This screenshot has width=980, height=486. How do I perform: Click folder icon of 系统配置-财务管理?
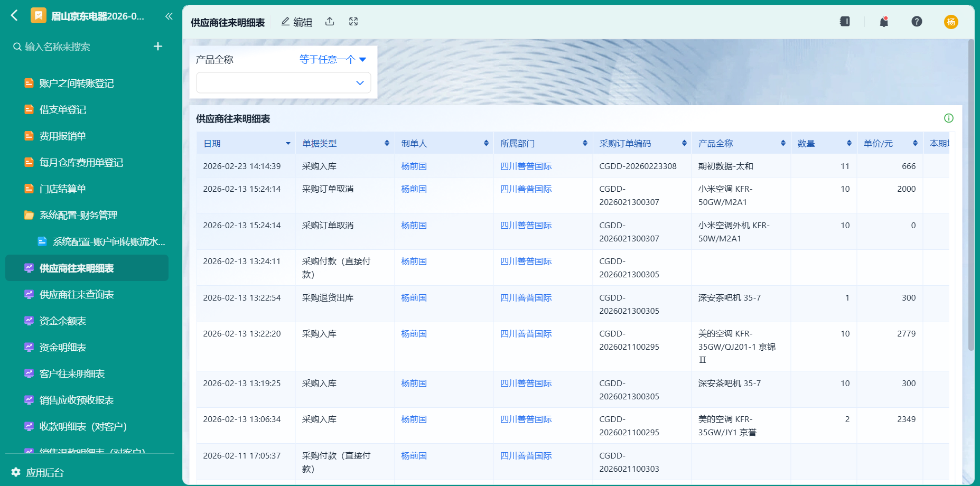29,215
